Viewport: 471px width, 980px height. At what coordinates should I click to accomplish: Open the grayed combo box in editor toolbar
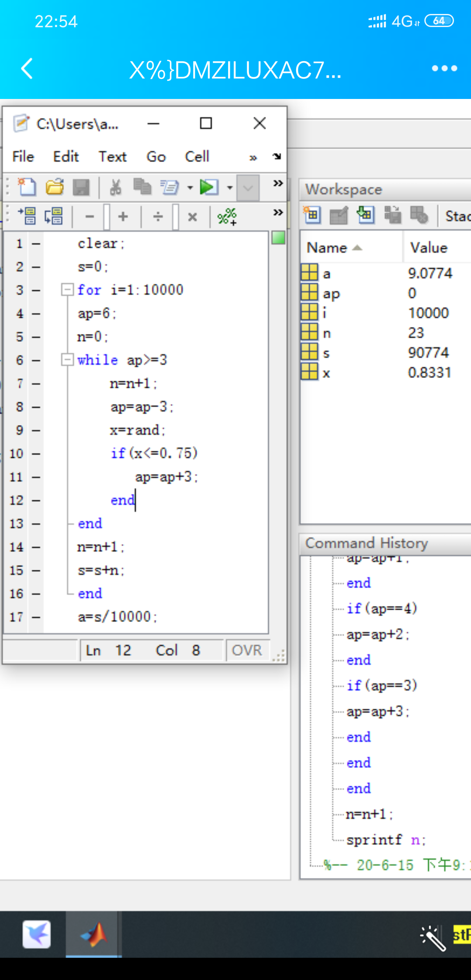[248, 188]
